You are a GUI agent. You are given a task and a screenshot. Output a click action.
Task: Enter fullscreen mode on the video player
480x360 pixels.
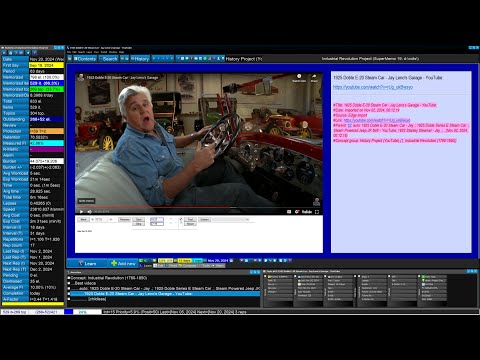[317, 212]
